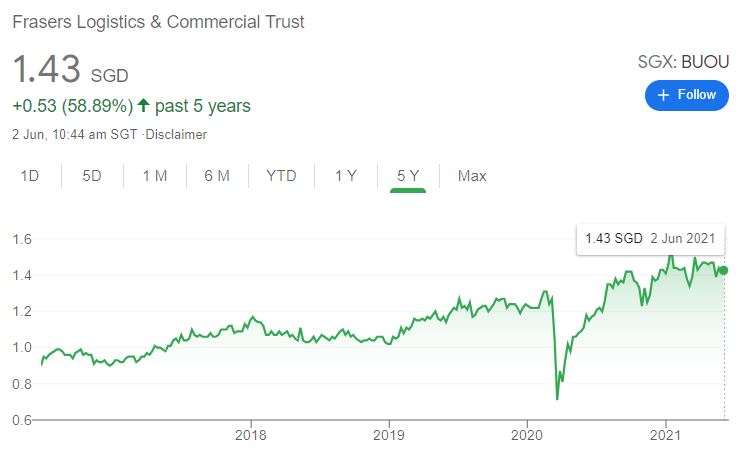Open the 6 M chart range
This screenshot has width=751, height=454.
[217, 176]
